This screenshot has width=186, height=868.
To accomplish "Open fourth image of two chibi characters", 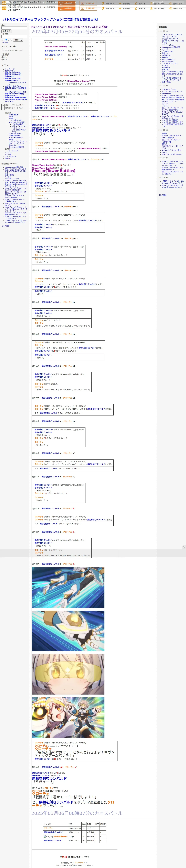I will pos(68,718).
